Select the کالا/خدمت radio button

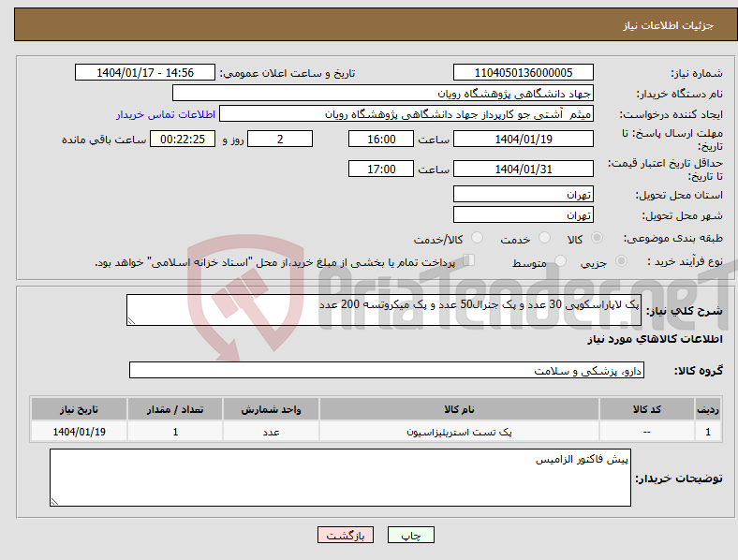point(478,238)
